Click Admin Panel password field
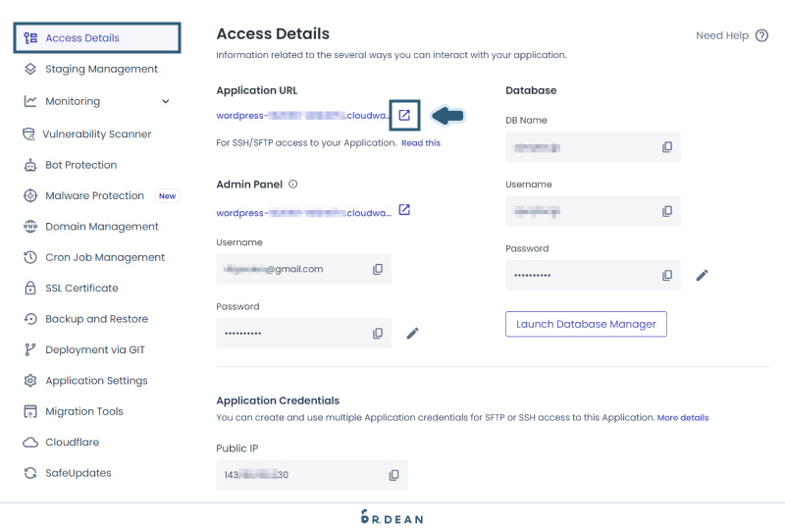 [x=304, y=333]
